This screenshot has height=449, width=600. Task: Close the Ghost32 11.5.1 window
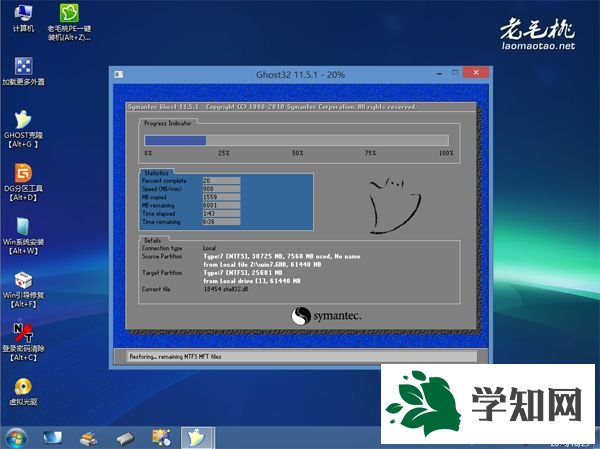(x=476, y=72)
